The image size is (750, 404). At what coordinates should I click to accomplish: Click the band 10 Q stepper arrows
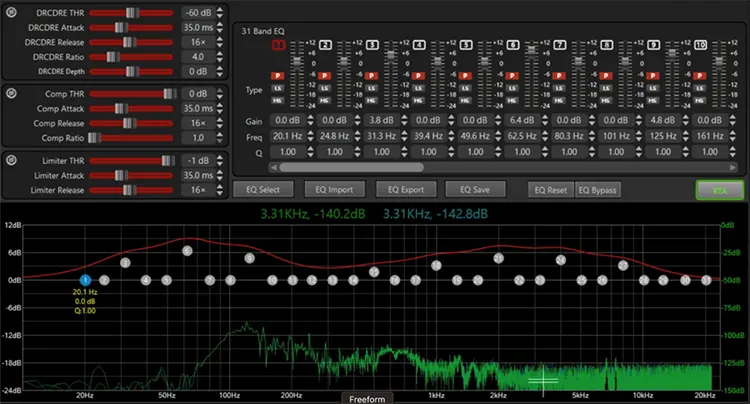(x=732, y=152)
